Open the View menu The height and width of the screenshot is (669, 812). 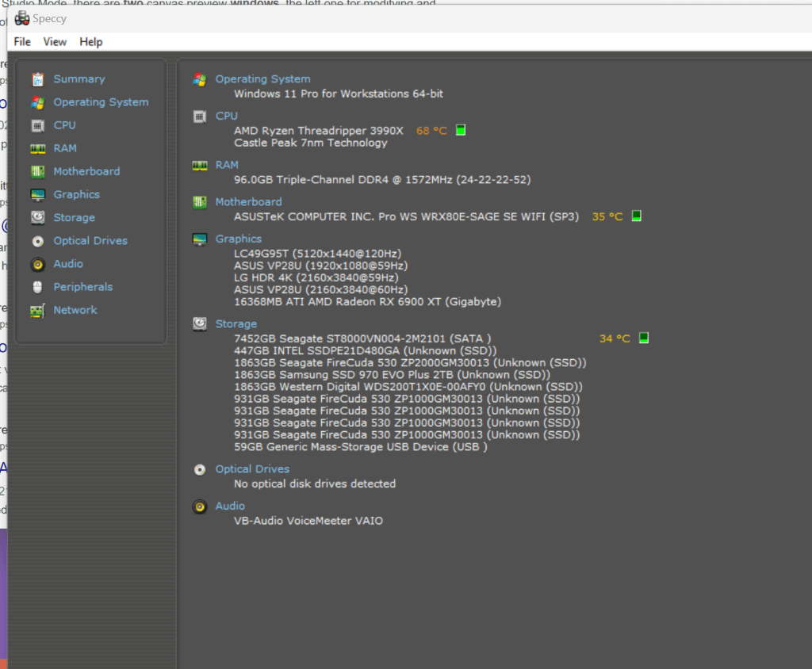point(55,42)
